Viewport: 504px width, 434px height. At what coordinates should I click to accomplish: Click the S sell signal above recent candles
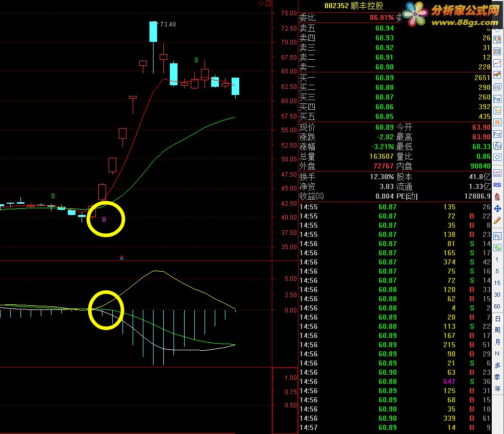click(x=196, y=60)
